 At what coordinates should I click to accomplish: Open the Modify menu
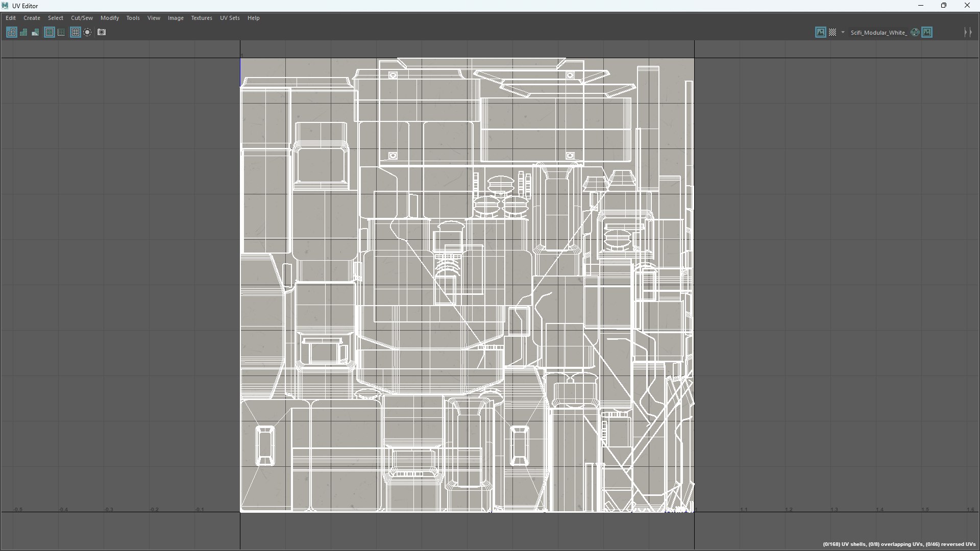point(110,18)
